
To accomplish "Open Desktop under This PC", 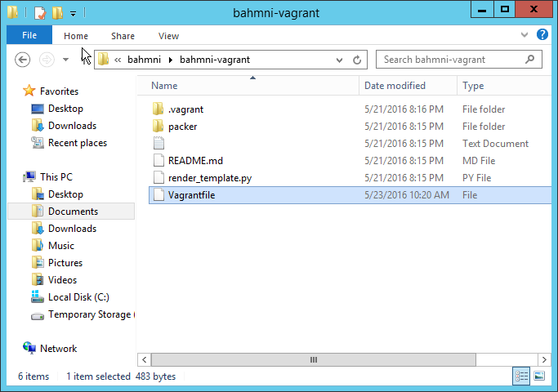I will pyautogui.click(x=66, y=194).
